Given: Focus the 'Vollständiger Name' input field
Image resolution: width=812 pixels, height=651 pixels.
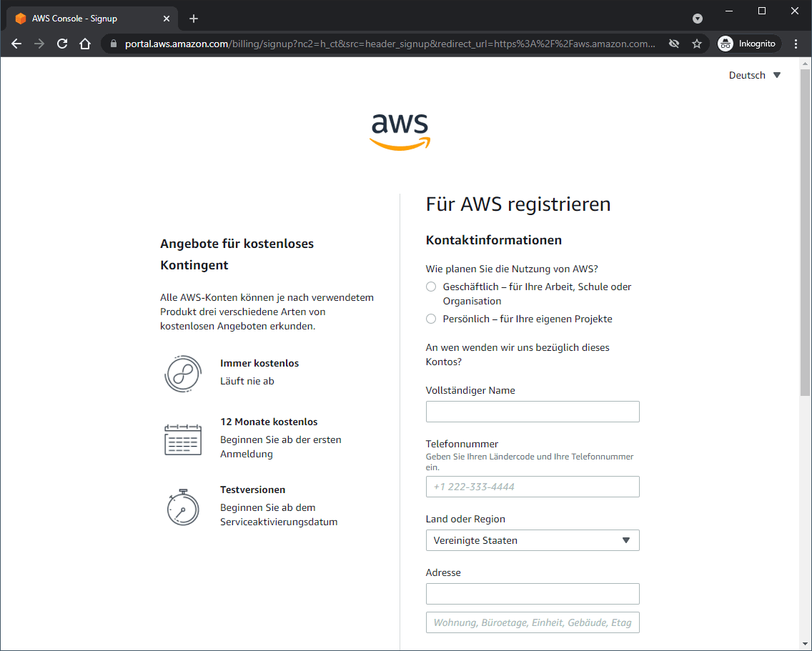Looking at the screenshot, I should [x=533, y=412].
